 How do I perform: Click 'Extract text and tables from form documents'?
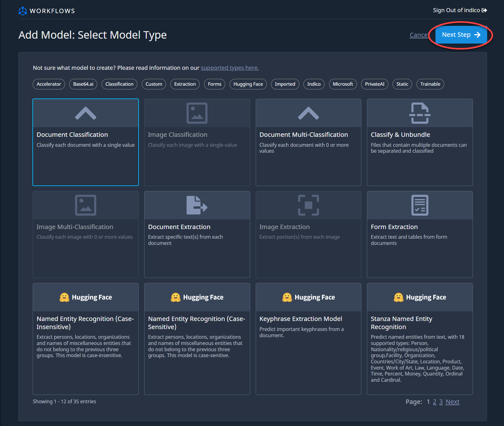[x=409, y=240]
